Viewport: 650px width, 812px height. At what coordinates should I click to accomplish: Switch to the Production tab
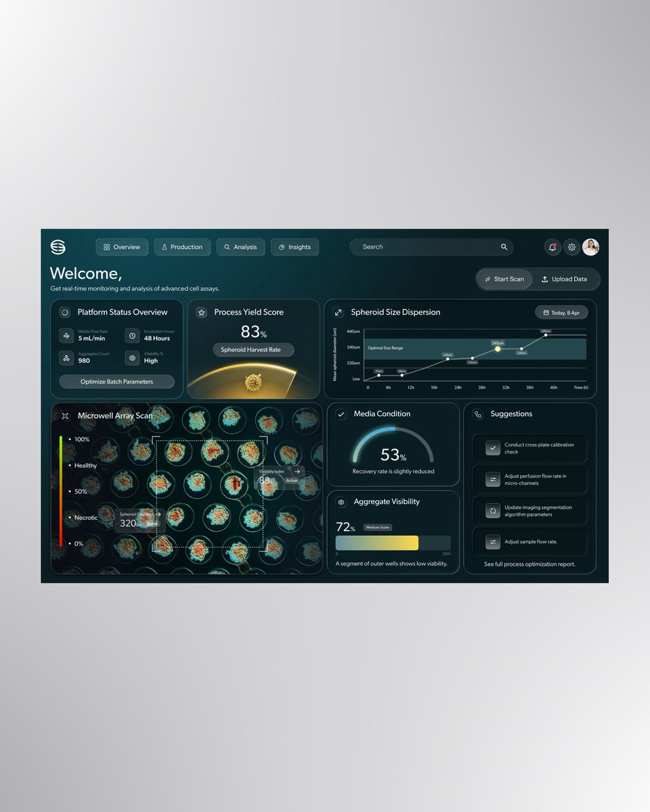182,247
